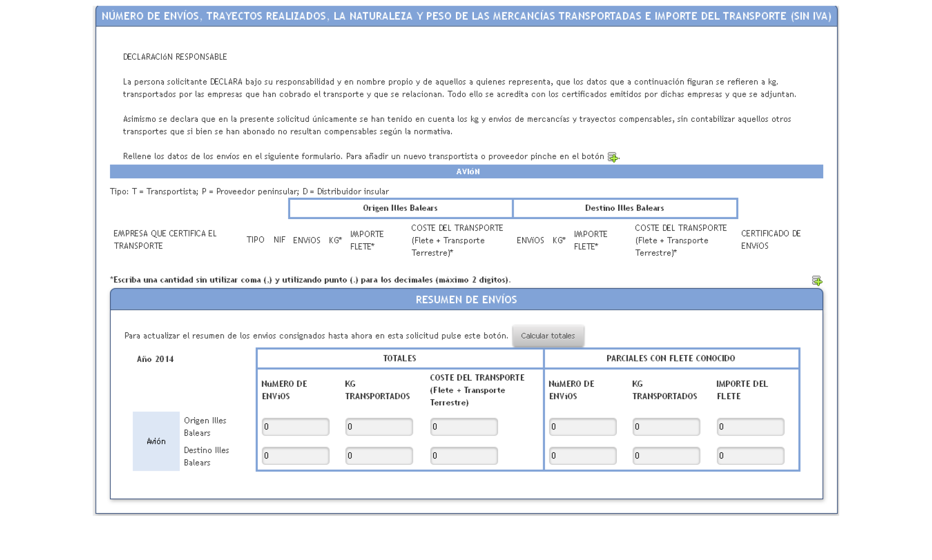The height and width of the screenshot is (560, 932).
Task: Click the add icon in the instructions sentence
Action: coord(613,157)
